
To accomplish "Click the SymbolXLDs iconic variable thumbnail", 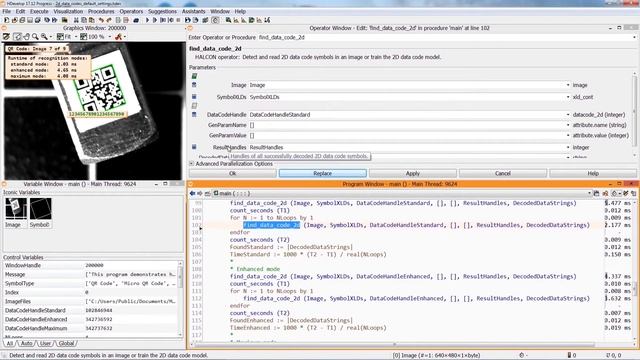I will tap(41, 209).
